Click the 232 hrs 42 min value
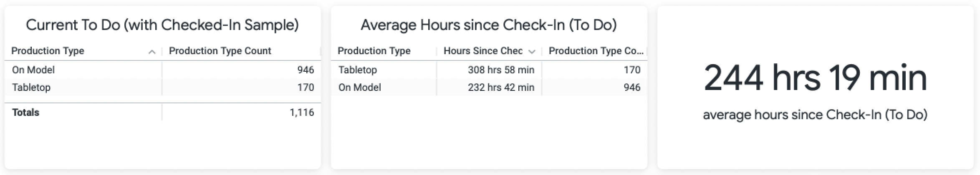 (x=501, y=87)
